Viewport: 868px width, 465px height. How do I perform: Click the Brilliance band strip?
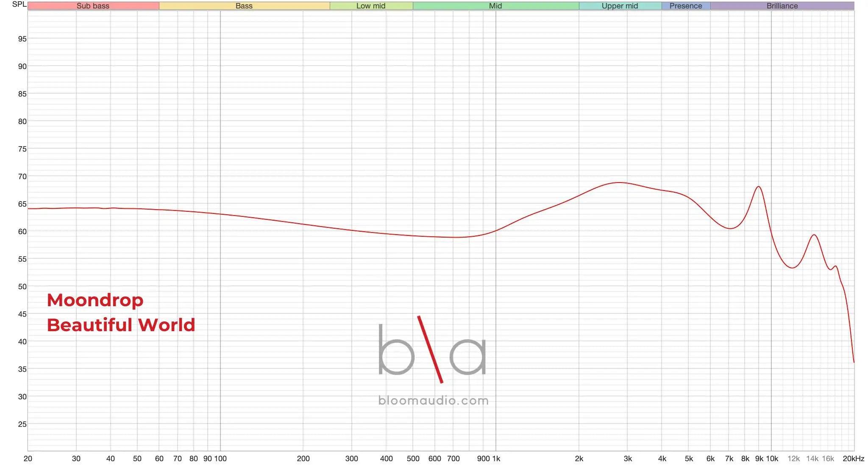(782, 6)
